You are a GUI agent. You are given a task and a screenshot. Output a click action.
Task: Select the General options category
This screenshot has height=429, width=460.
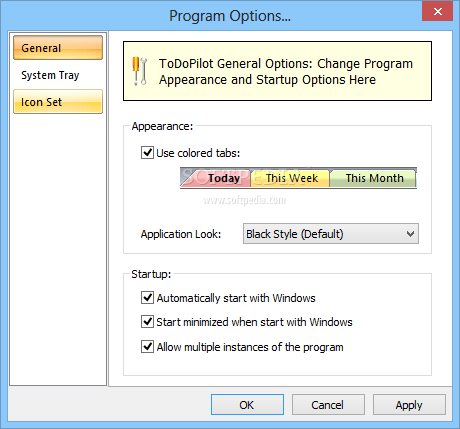pos(58,48)
